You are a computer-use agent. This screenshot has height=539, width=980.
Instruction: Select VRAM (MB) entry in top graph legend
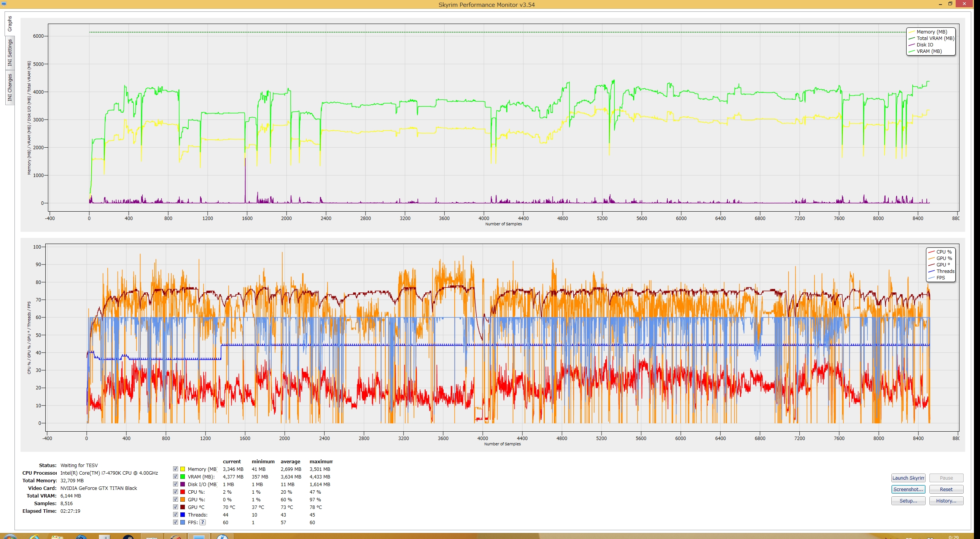pos(925,51)
